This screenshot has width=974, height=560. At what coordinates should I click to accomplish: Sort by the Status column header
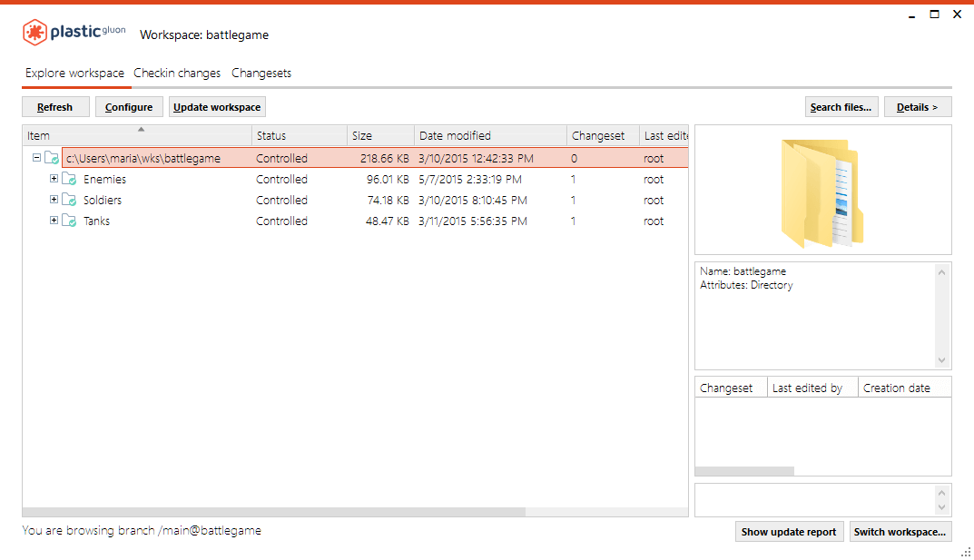[300, 135]
